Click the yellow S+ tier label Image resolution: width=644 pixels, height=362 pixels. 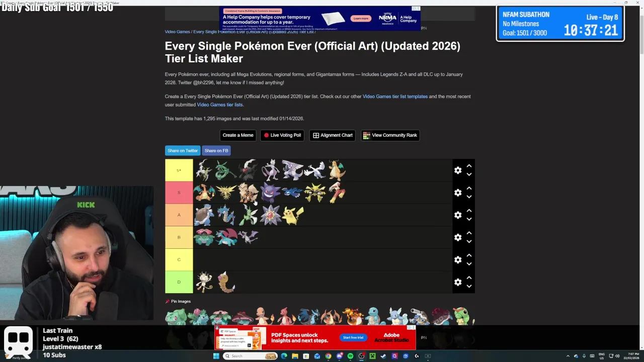[179, 170]
